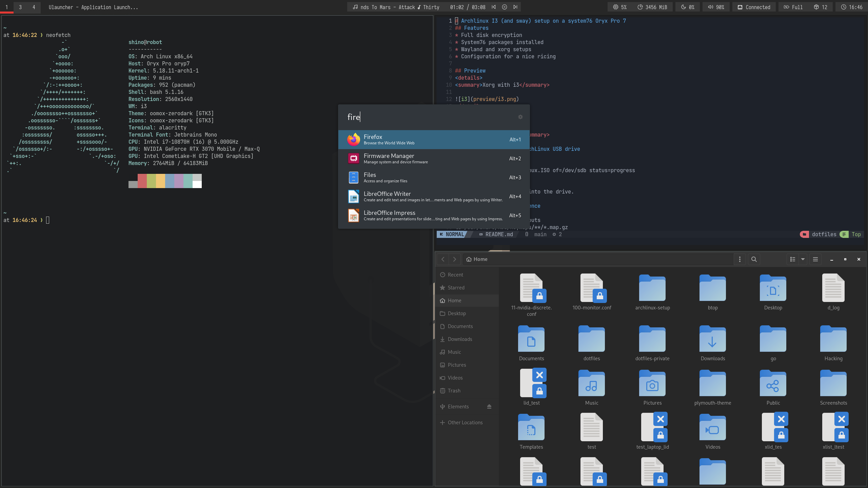The image size is (868, 488).
Task: Pause the playing track in top bar
Action: [x=505, y=7]
